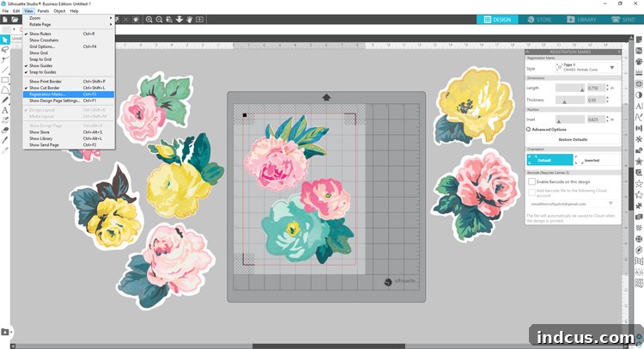Switch to the STORE tab
Screen dimensions: 644x349
540,19
